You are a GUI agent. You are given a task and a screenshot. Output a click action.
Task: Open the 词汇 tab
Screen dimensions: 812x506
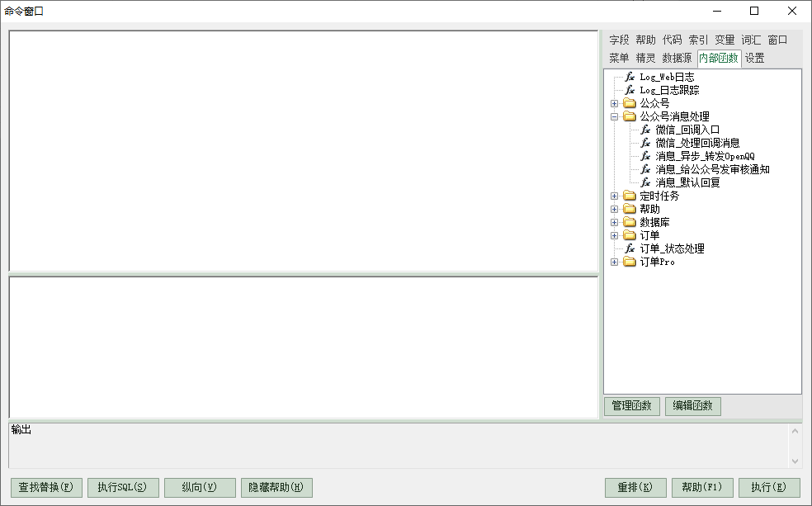coord(751,40)
